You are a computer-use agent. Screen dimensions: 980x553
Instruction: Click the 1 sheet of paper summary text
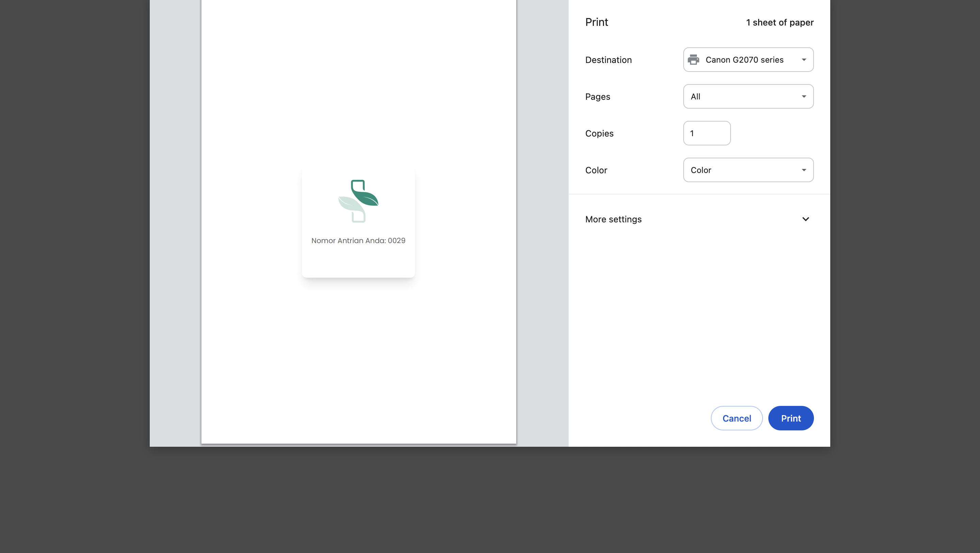(x=780, y=22)
